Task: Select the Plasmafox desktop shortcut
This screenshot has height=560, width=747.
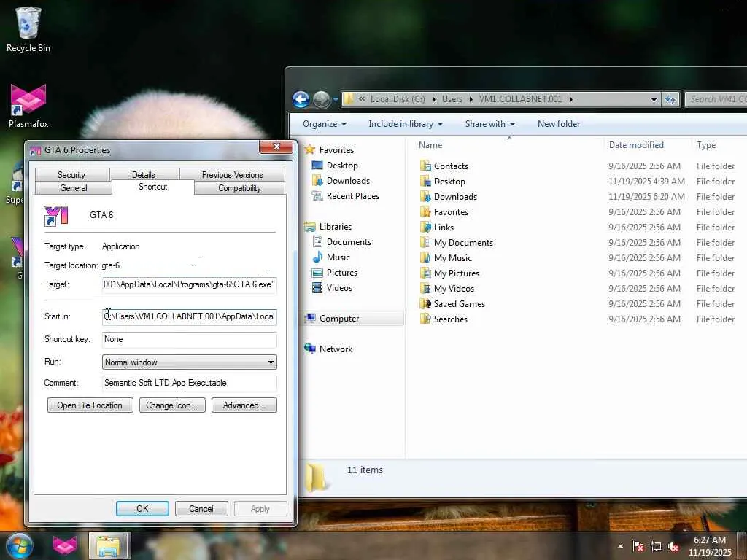Action: pyautogui.click(x=28, y=106)
